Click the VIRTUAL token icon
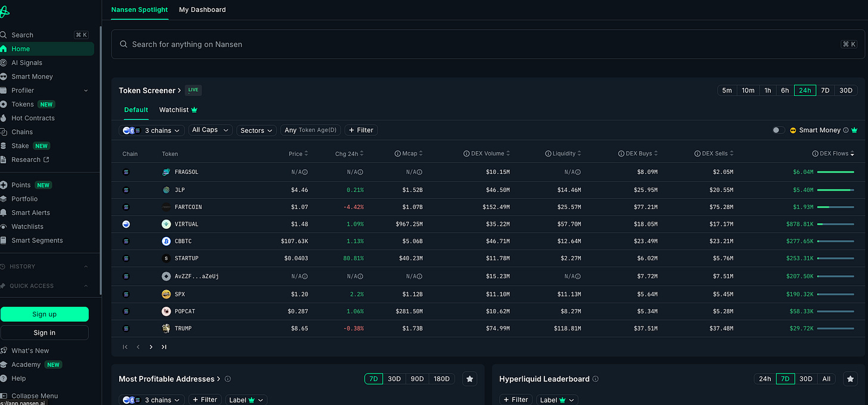 tap(166, 225)
